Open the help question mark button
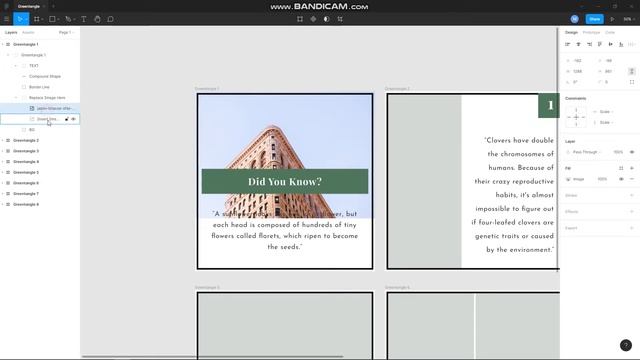This screenshot has width=640, height=360. pyautogui.click(x=626, y=345)
